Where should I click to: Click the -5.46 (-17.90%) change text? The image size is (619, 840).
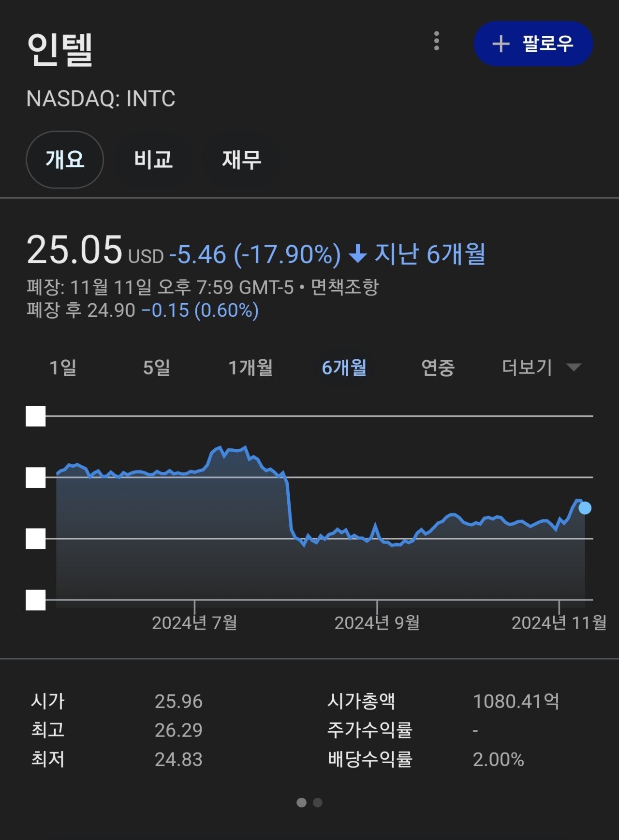pyautogui.click(x=255, y=254)
